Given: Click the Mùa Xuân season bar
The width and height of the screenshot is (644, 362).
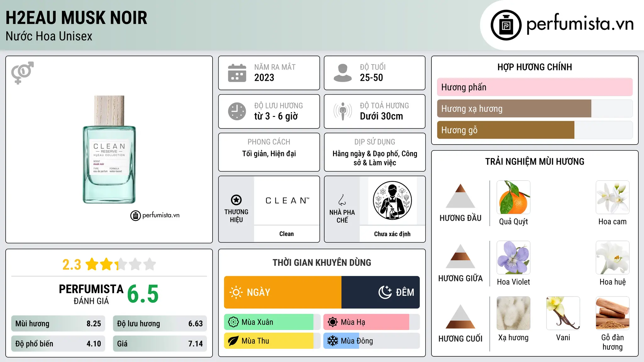Looking at the screenshot, I should (272, 322).
